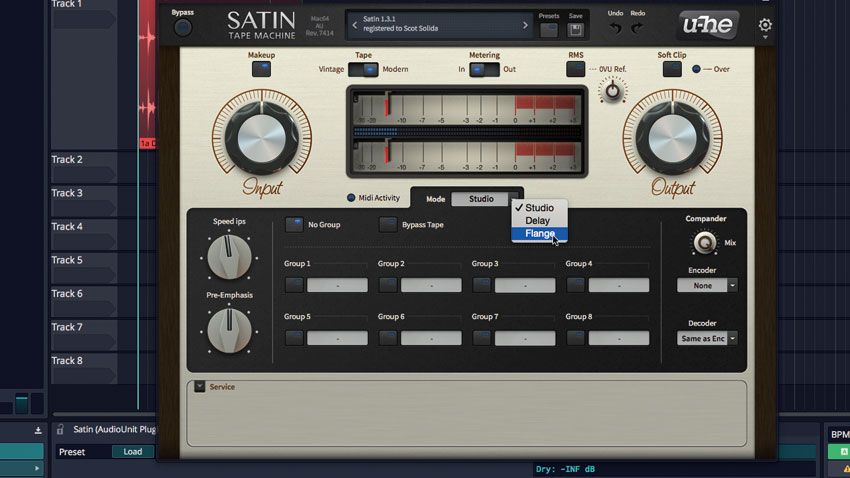Screen dimensions: 850x478
Task: Click the lock icon beside Satin
Action: [60, 430]
